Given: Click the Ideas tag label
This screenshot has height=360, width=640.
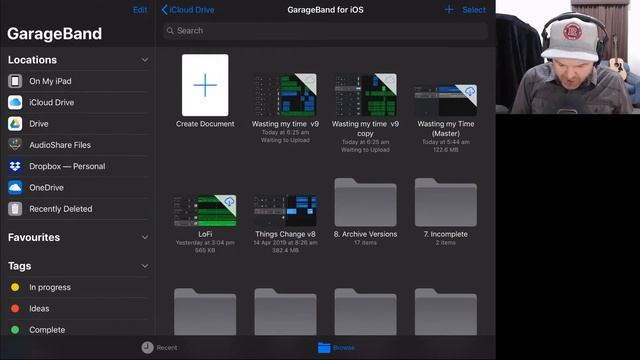Looking at the screenshot, I should click(39, 309).
